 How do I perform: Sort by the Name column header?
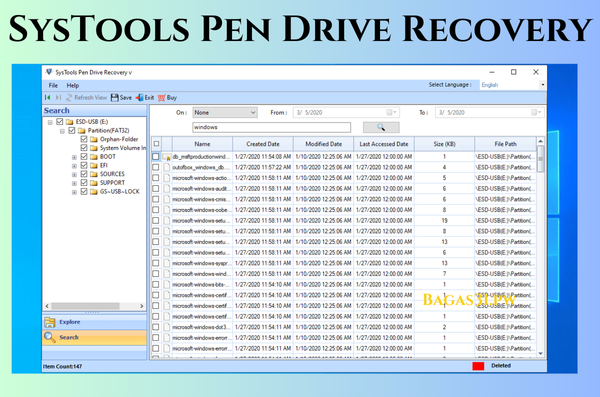[202, 144]
